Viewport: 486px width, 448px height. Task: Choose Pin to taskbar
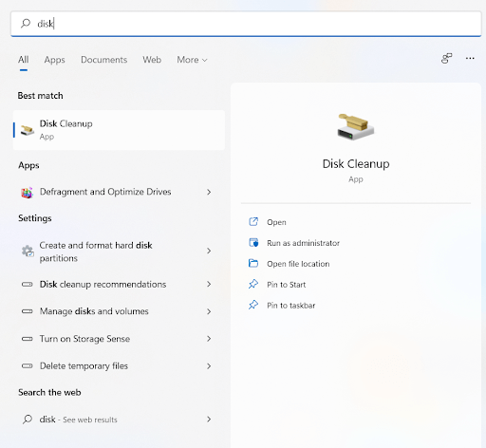tap(291, 306)
